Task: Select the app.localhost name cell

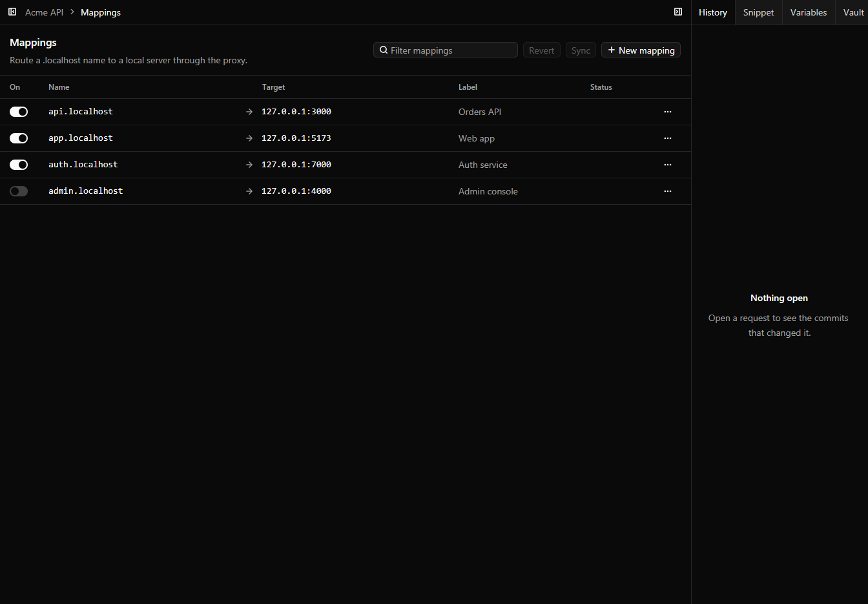Action: click(81, 138)
